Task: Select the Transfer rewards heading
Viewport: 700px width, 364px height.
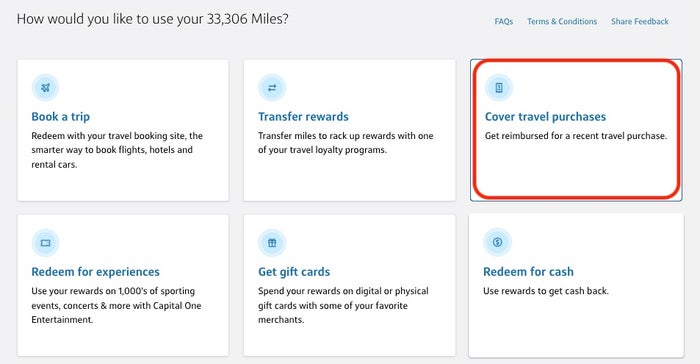Action: [303, 117]
